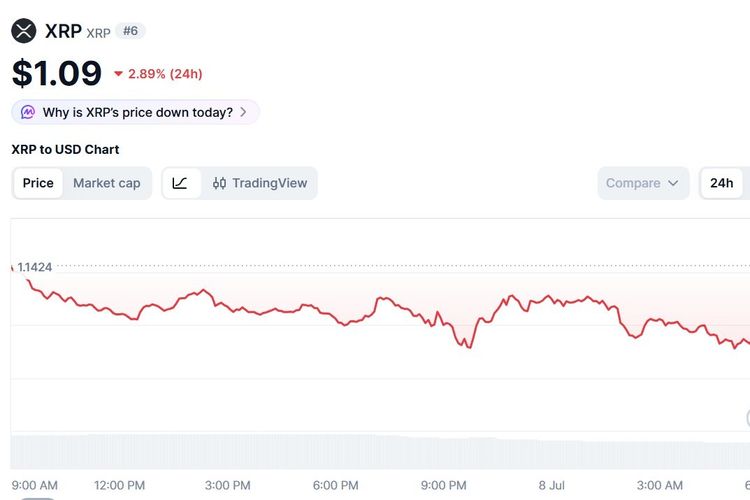750x500 pixels.
Task: Click the volume bar area below chart
Action: point(380,451)
